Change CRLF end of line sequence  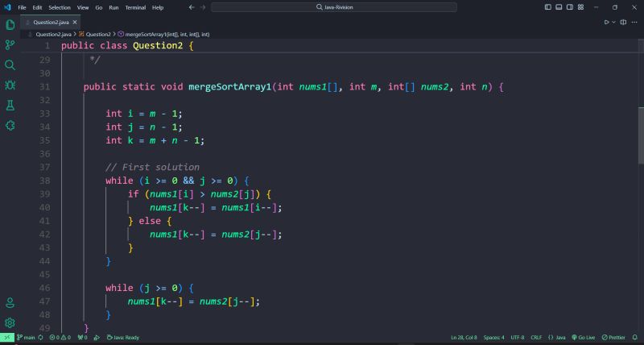coord(536,338)
